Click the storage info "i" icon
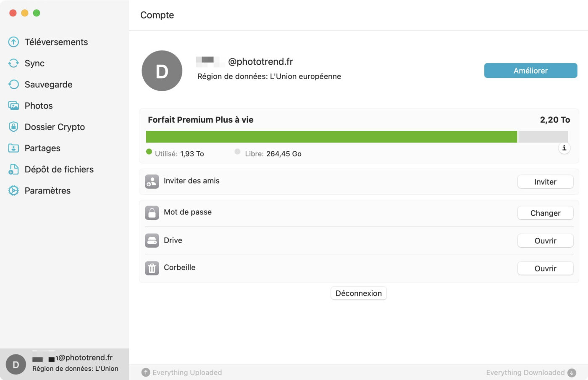 [564, 148]
